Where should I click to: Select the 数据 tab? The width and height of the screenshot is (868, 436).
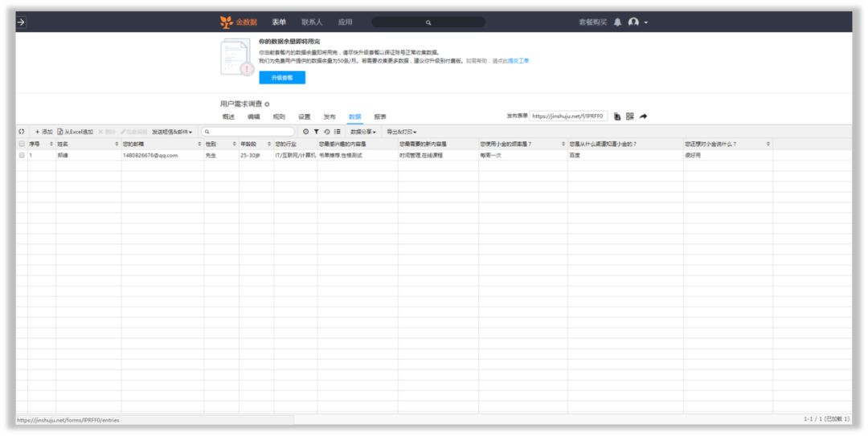tap(355, 116)
